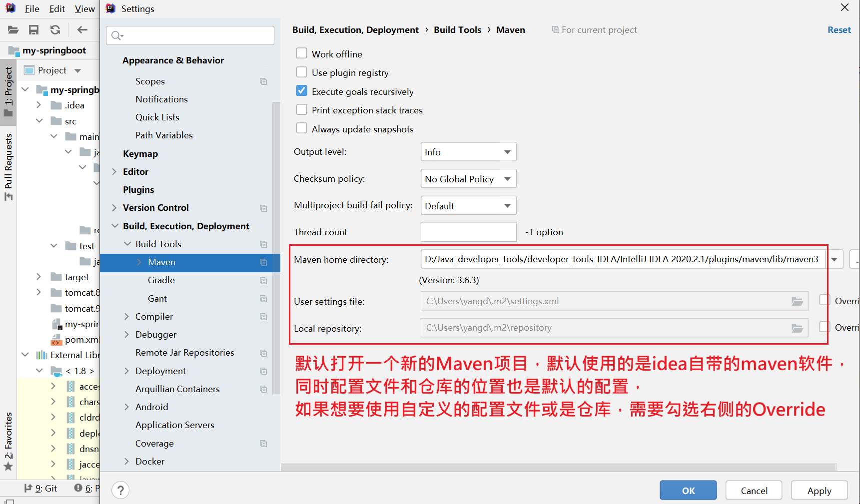Viewport: 860px width, 504px height.
Task: Click the project-level icon beside Build Tools
Action: pos(263,244)
